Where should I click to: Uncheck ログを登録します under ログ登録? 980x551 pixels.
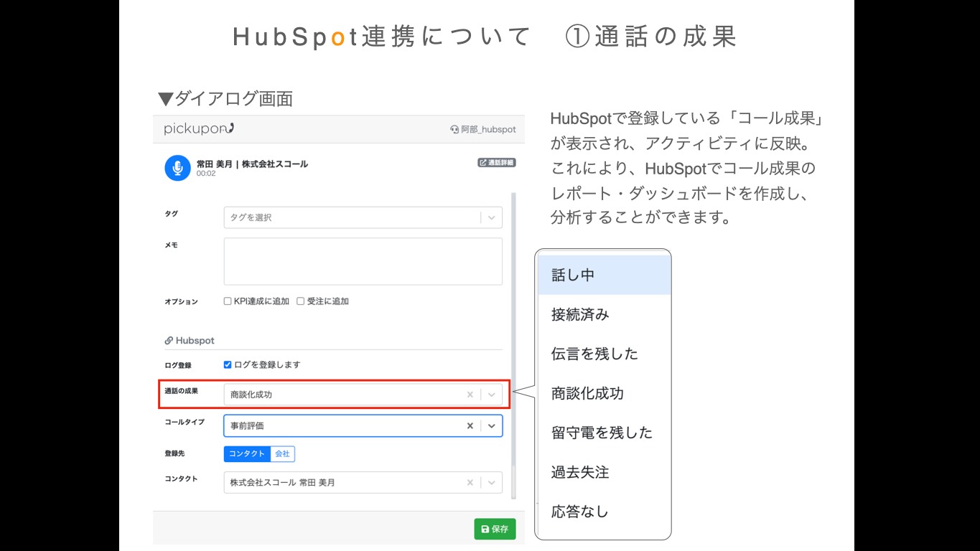(228, 364)
